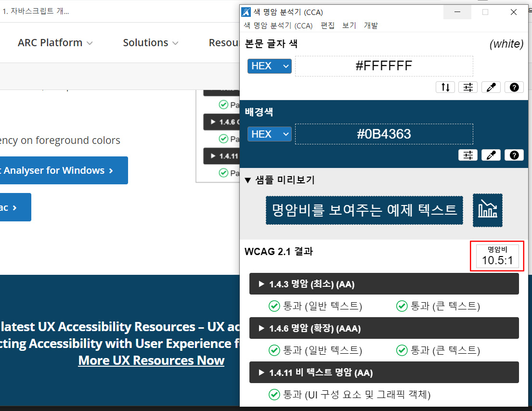This screenshot has width=532, height=411.
Task: Expand the 1.4.6 명암 (확장) (AAA) section
Action: click(x=384, y=328)
